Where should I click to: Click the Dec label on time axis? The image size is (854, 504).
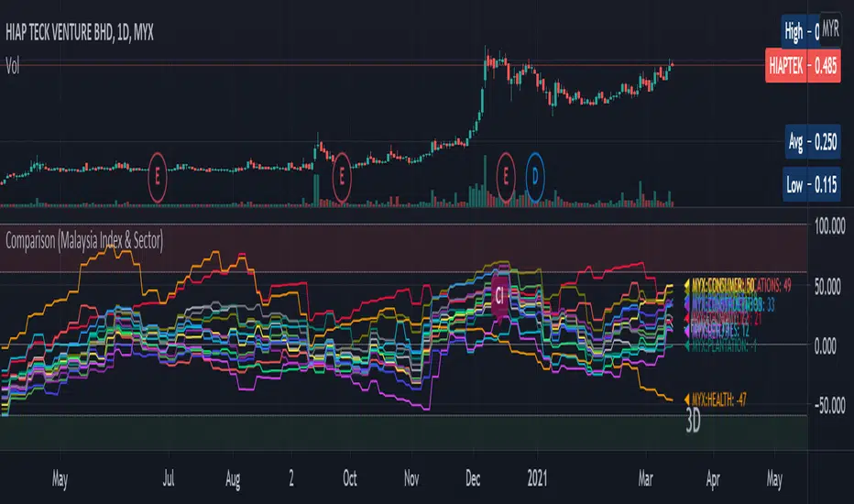(473, 479)
